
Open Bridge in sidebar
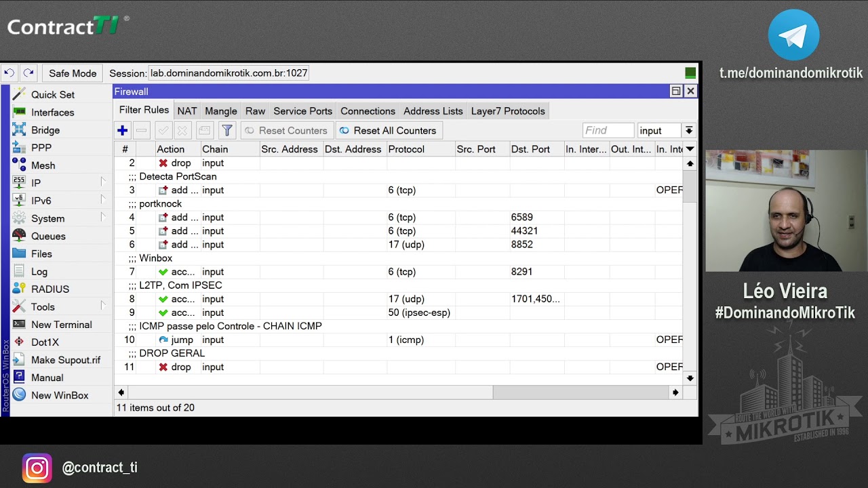(x=45, y=130)
